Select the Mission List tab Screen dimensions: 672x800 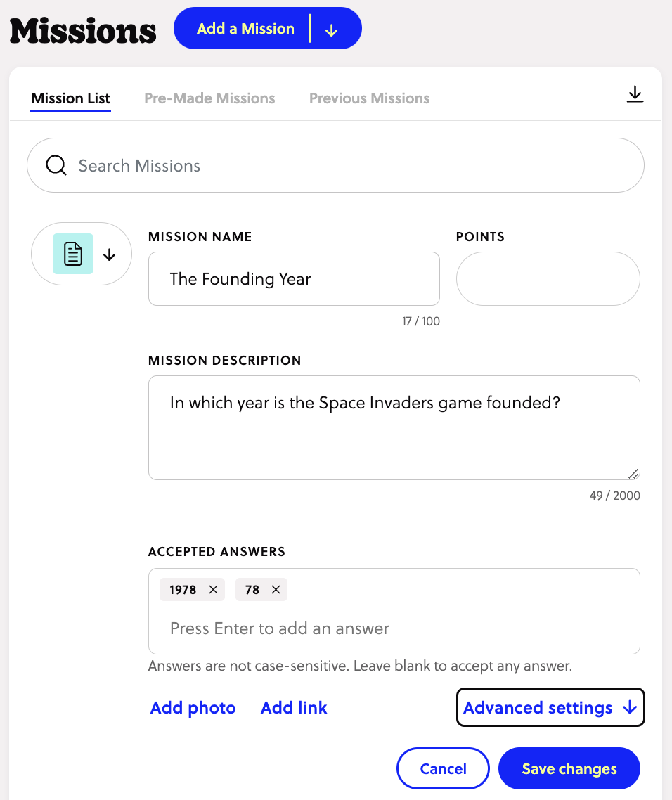coord(70,98)
